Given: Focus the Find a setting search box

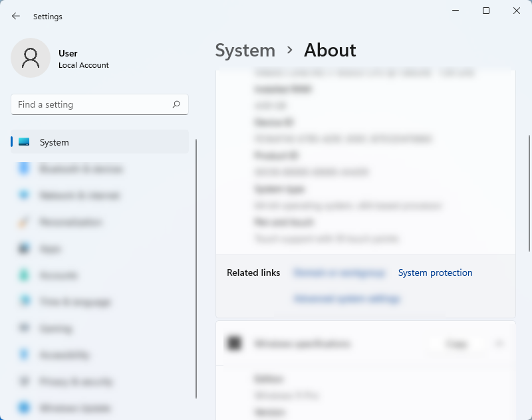Looking at the screenshot, I should (x=100, y=104).
